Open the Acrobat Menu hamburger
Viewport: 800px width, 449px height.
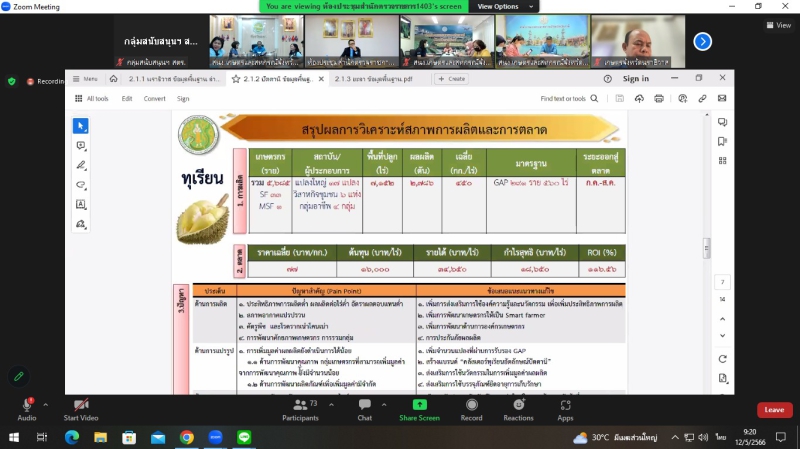coord(85,78)
